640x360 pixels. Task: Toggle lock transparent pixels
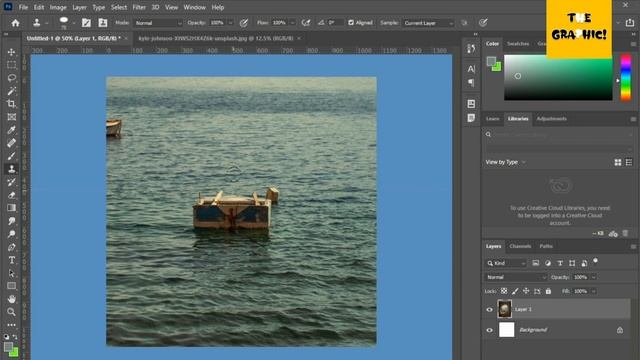504,291
